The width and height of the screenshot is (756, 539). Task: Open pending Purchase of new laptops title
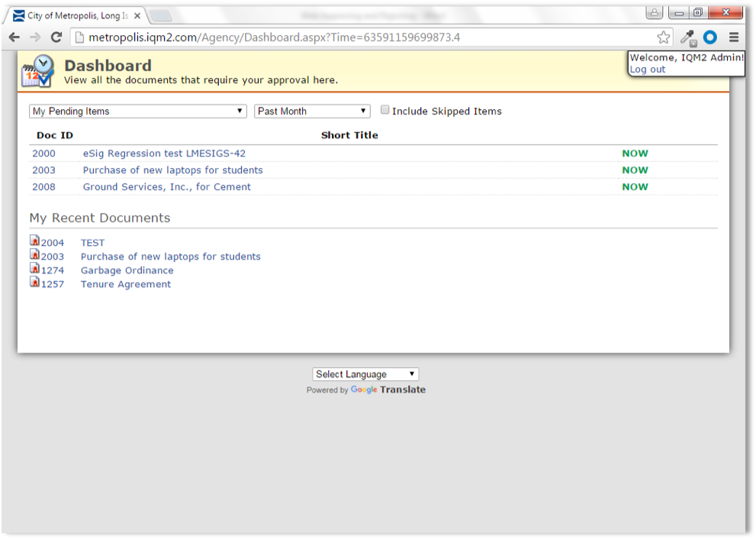pyautogui.click(x=173, y=170)
